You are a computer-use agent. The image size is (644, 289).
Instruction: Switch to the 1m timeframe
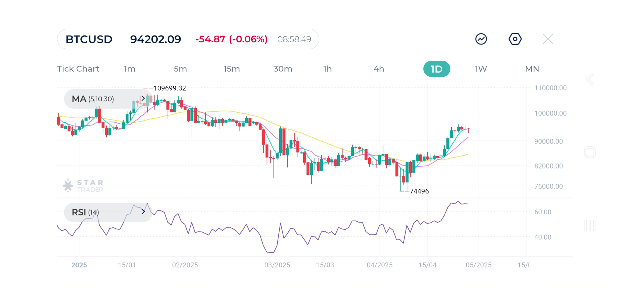(129, 69)
